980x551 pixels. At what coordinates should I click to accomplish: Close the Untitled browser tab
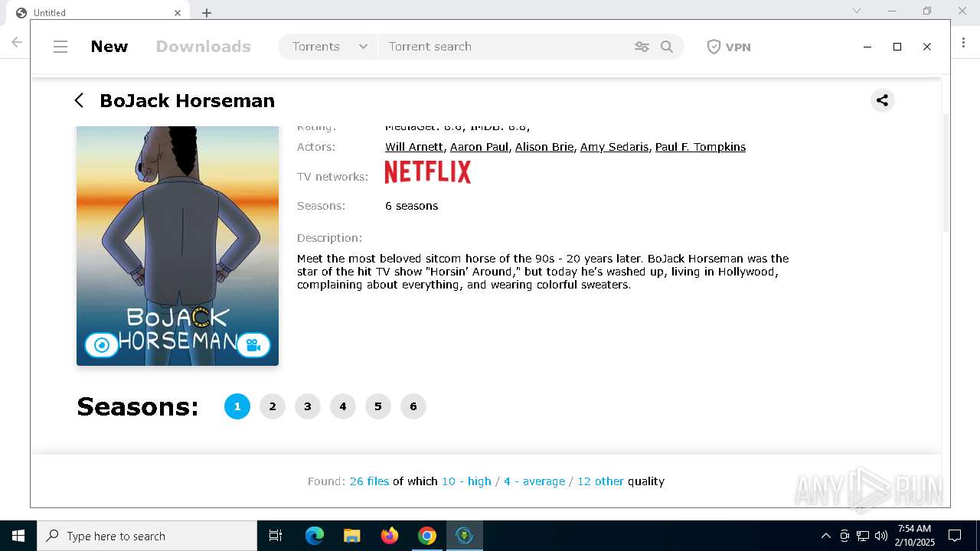pyautogui.click(x=178, y=12)
